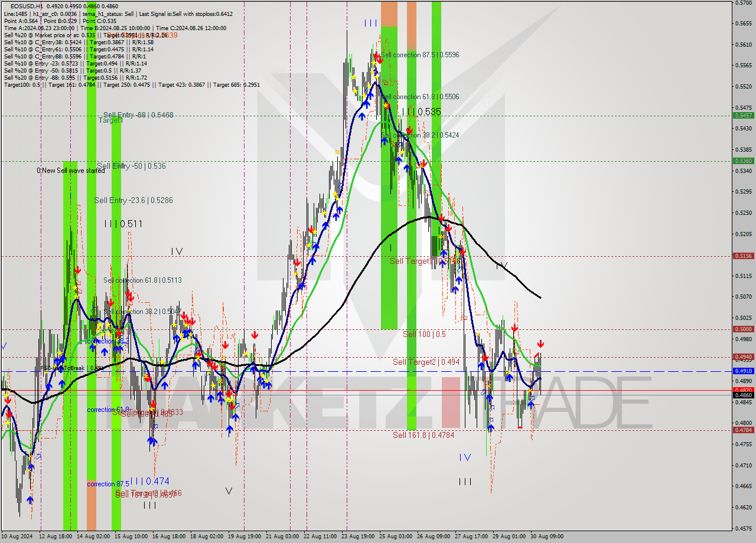Click the '23 Aug 19:00' time label
This screenshot has height=543, width=756.
coord(358,537)
